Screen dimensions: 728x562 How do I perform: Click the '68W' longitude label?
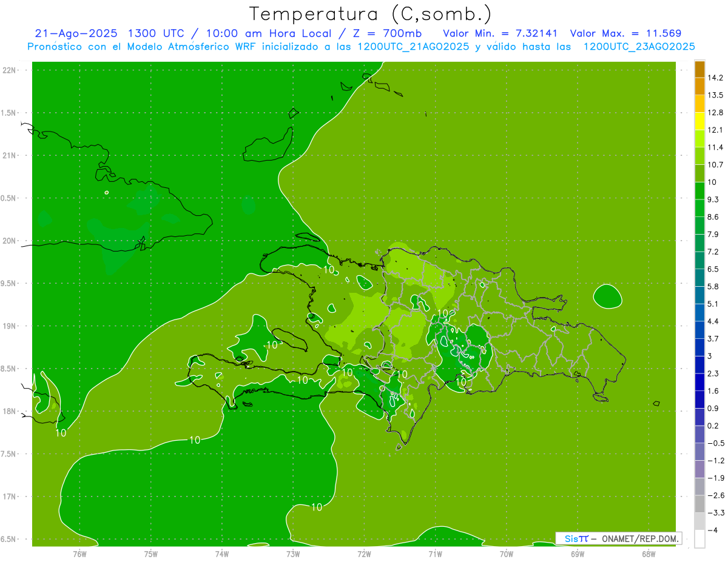pos(649,554)
